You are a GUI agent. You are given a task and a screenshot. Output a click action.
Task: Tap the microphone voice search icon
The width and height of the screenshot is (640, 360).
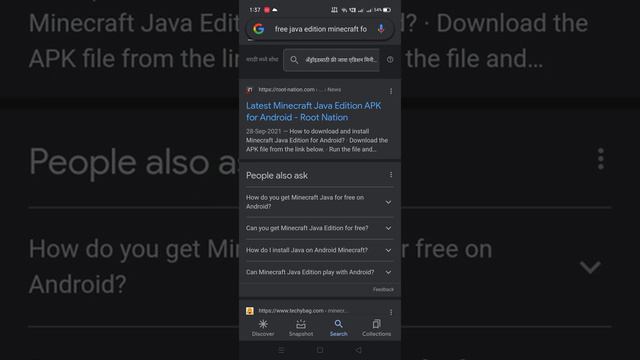[x=381, y=29]
